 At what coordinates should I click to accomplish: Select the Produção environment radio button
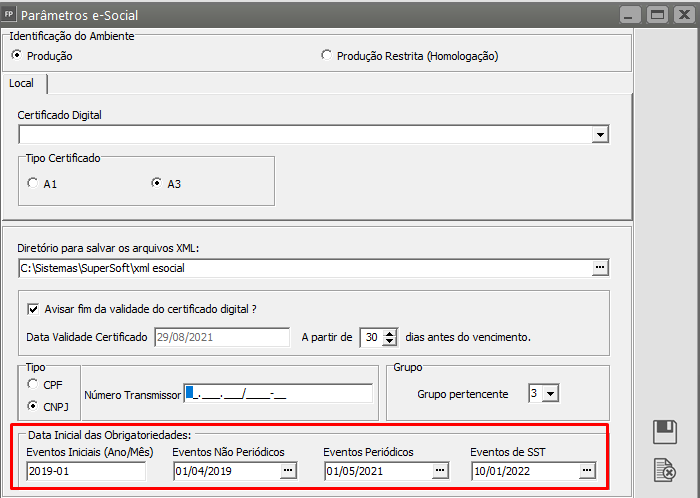click(16, 56)
